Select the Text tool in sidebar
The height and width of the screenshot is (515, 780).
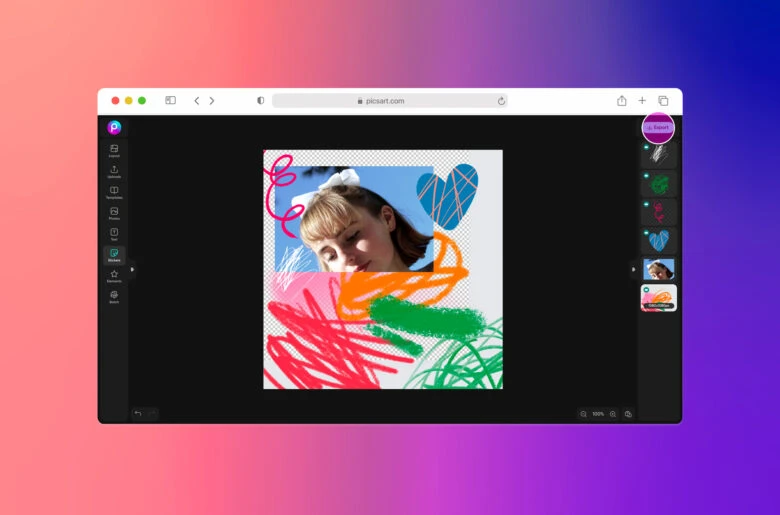point(114,233)
